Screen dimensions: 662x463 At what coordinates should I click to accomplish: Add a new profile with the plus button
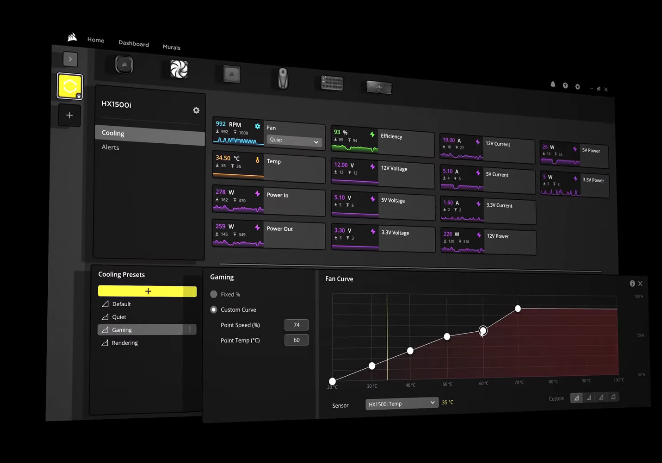point(70,115)
